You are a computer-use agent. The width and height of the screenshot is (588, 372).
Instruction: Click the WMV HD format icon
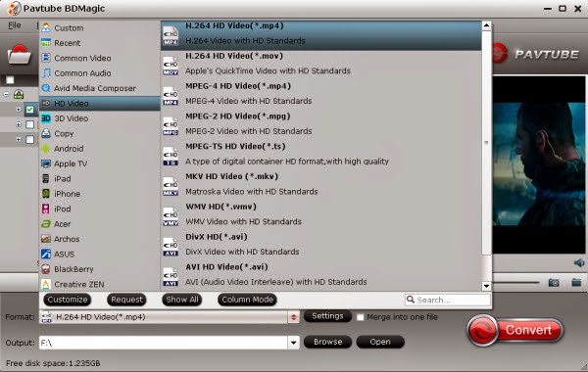171,216
